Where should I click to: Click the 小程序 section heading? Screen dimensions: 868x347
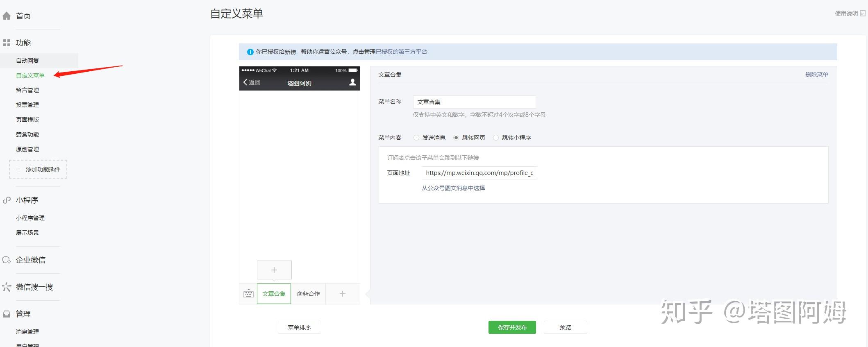(27, 200)
